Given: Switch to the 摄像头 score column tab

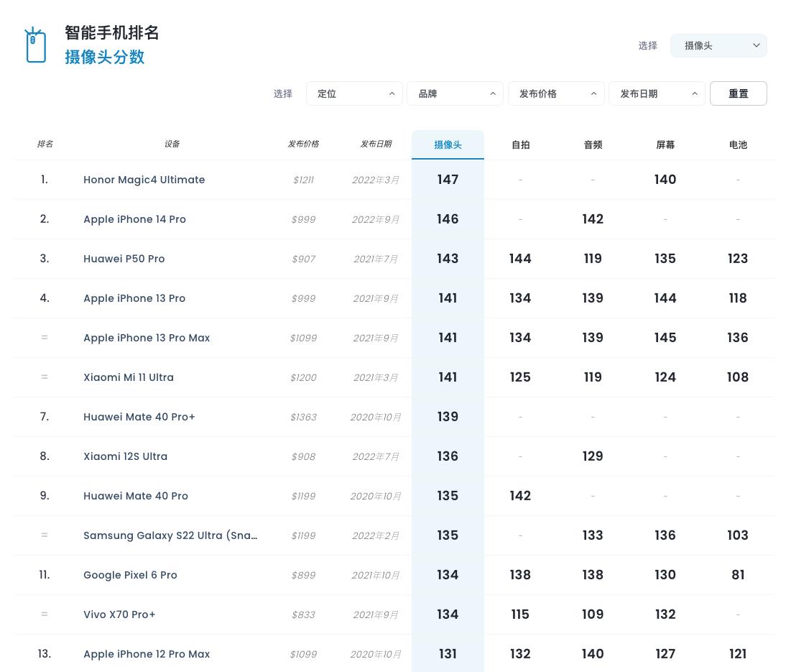Looking at the screenshot, I should pos(448,144).
